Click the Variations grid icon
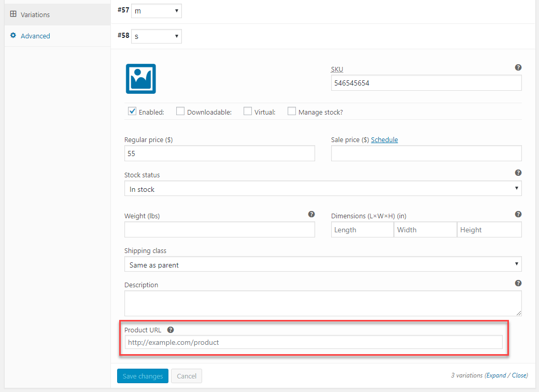This screenshot has height=392, width=539. click(13, 14)
